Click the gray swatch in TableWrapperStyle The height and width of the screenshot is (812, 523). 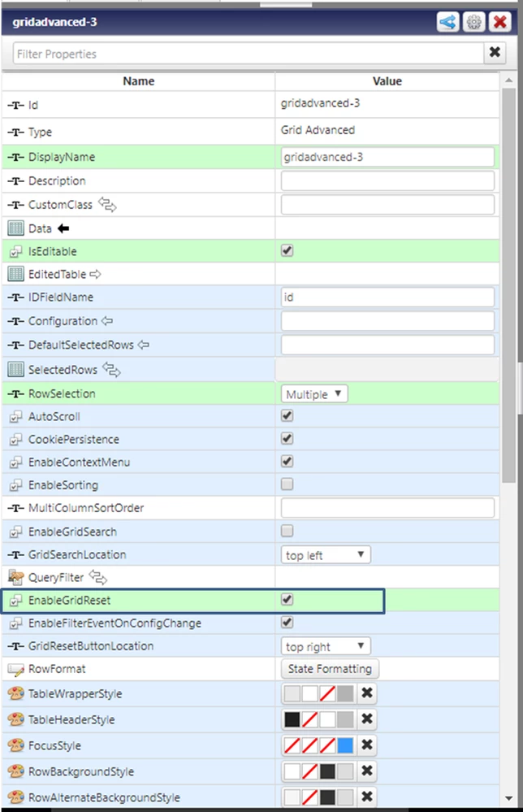coord(345,693)
